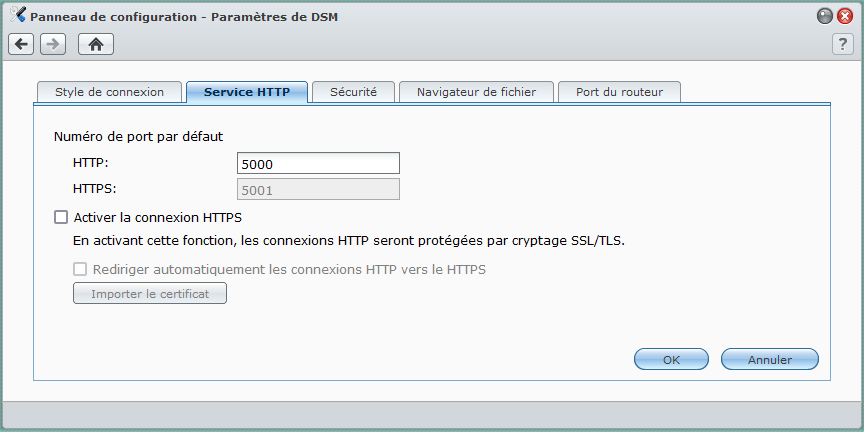The width and height of the screenshot is (864, 432).
Task: Focus the HTTP port number field
Action: tap(318, 164)
